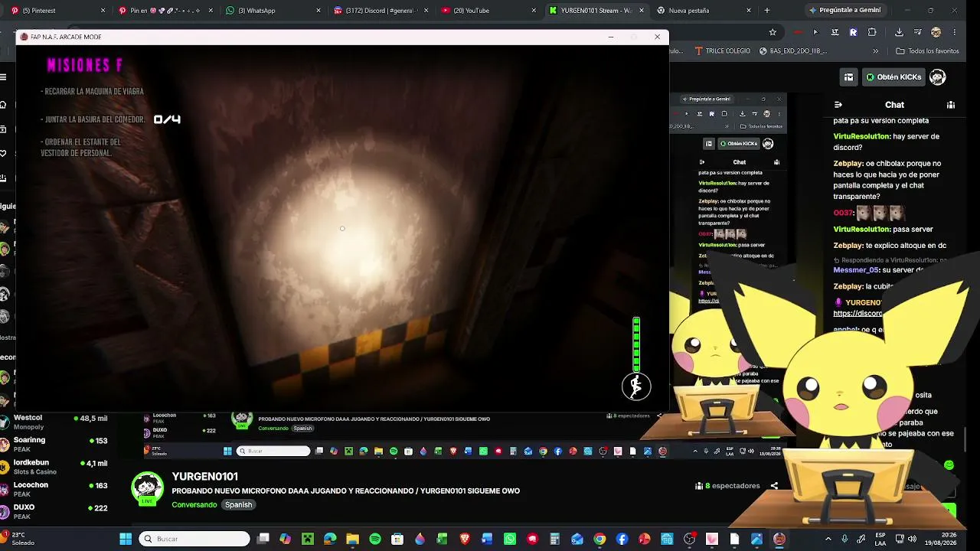Open the YouTube browser tab
The image size is (980, 551).
488,11
